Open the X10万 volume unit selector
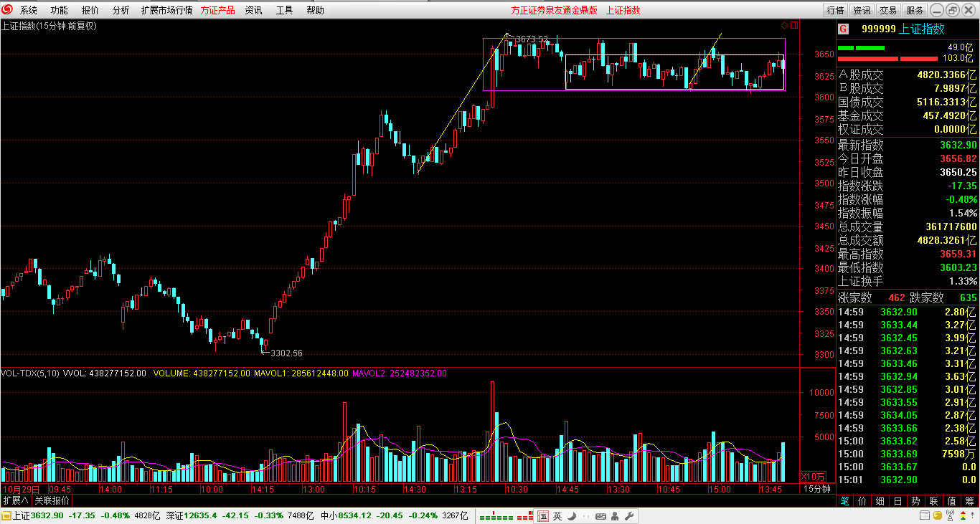The width and height of the screenshot is (980, 524). click(x=813, y=477)
